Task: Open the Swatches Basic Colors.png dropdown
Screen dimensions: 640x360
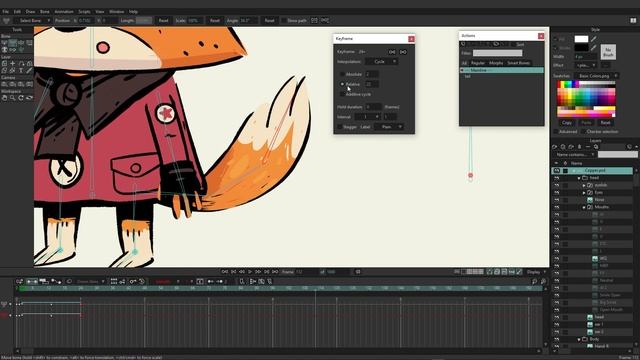Action: click(596, 76)
